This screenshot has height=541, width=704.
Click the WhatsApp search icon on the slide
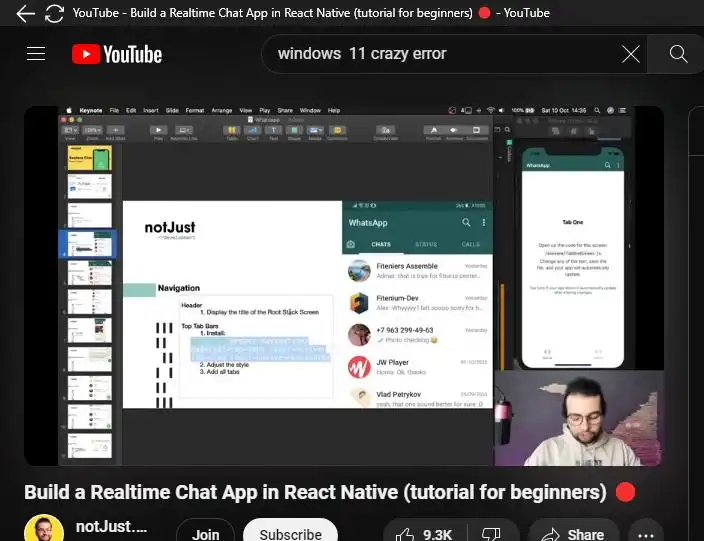[466, 222]
